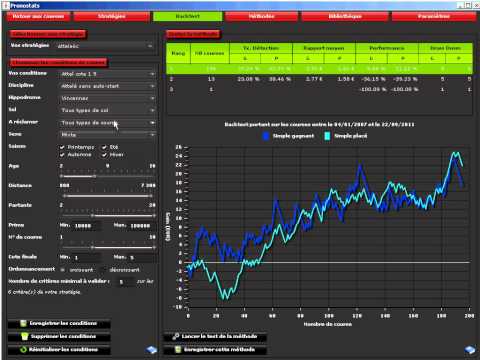The image size is (480, 360).
Task: Click the Simple placé legend label
Action: click(351, 136)
